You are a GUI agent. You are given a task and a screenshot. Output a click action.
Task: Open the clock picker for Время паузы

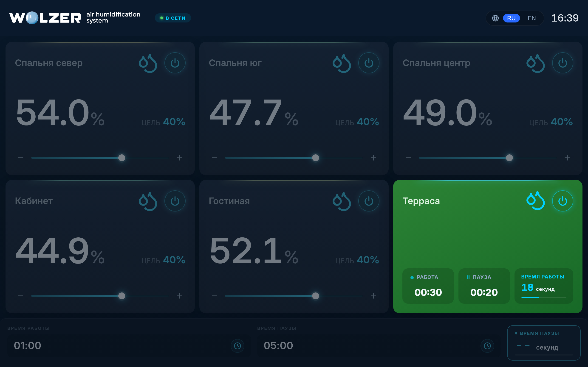[487, 346]
